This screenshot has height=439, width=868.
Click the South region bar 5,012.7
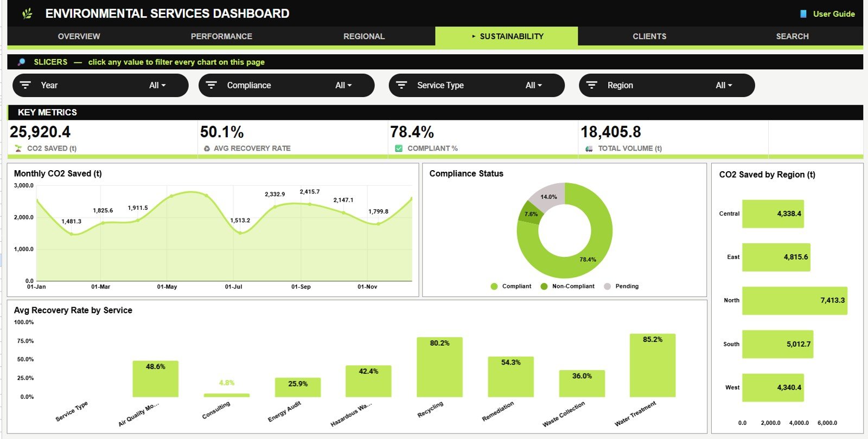(778, 344)
